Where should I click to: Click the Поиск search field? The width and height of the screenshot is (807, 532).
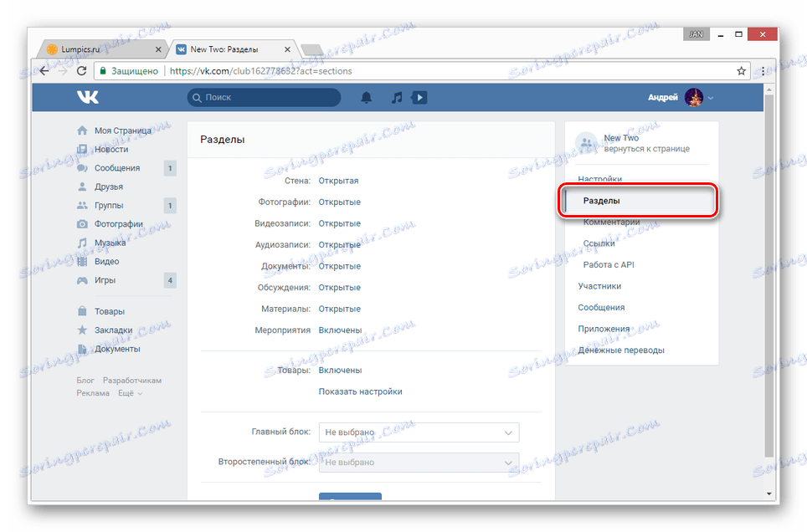(264, 97)
